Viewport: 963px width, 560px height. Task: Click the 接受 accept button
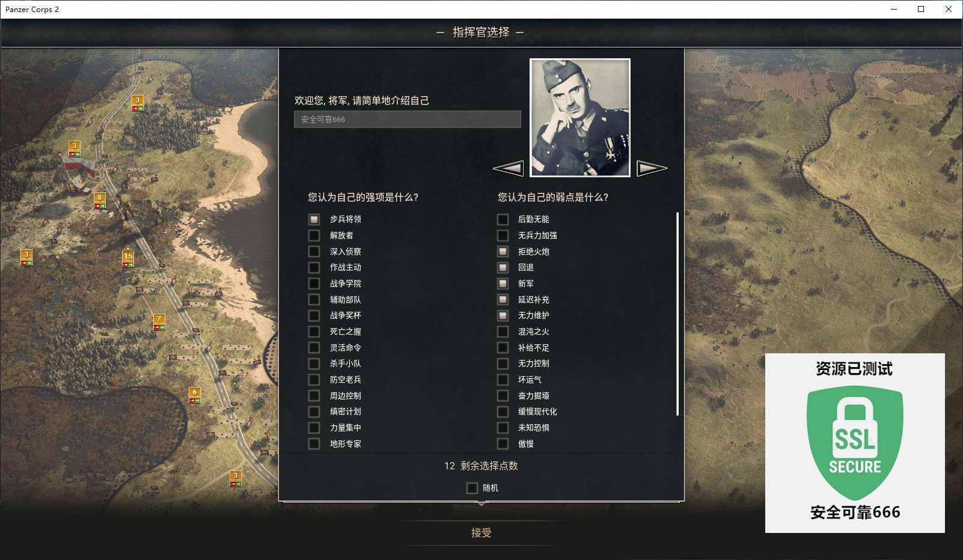[481, 533]
